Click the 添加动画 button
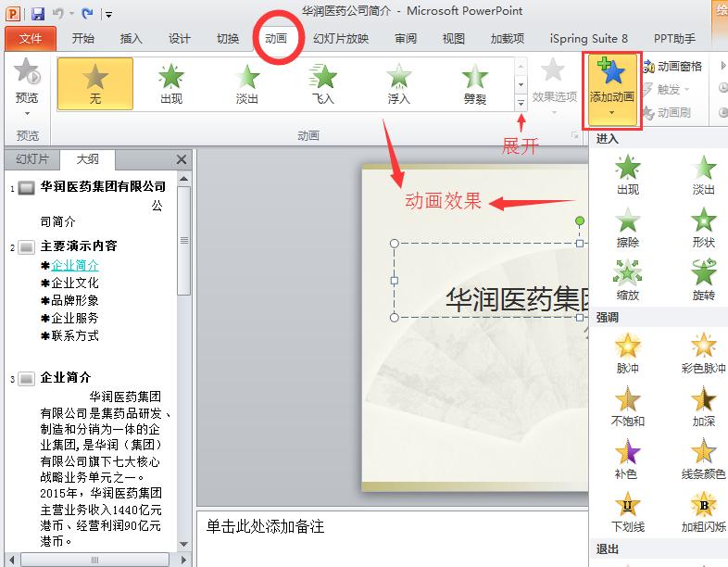Image resolution: width=728 pixels, height=567 pixels. (x=612, y=90)
